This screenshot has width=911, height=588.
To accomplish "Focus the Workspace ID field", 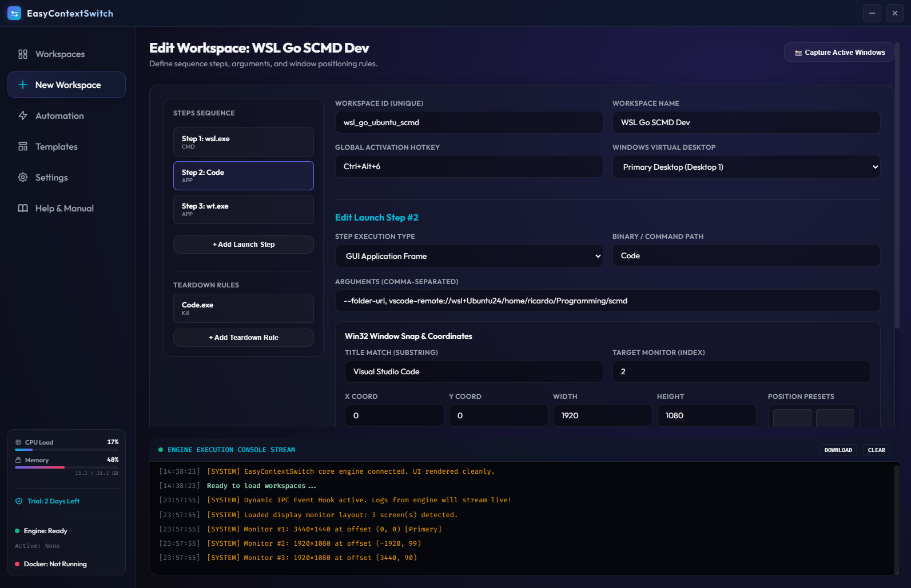I will (469, 122).
